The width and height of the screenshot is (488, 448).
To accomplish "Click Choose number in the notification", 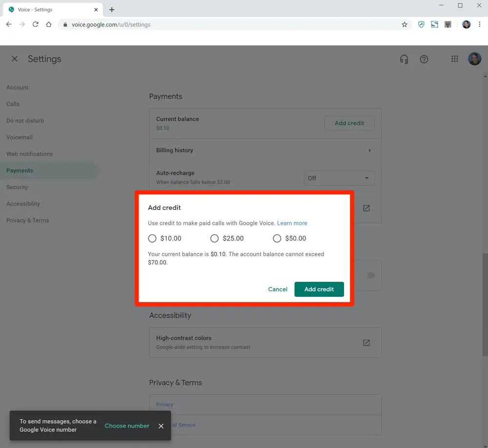I will (x=127, y=426).
